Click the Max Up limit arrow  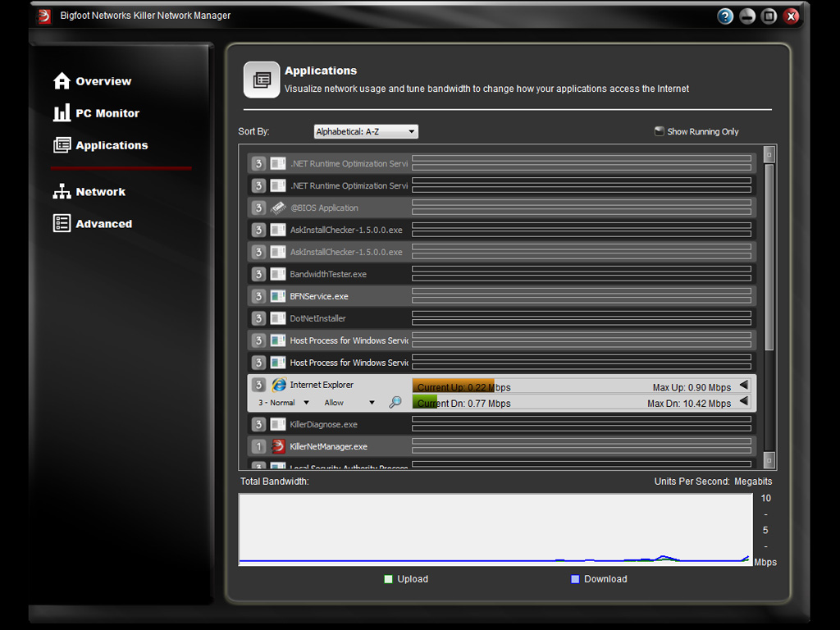pyautogui.click(x=744, y=385)
